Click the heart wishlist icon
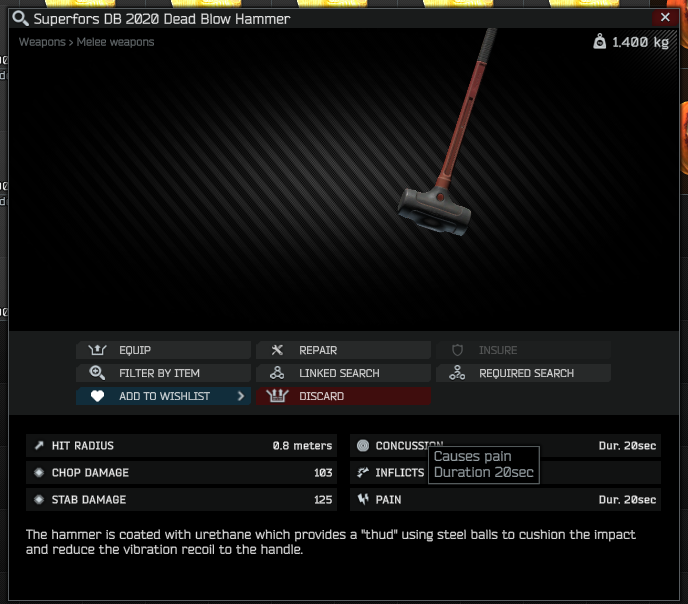 97,396
